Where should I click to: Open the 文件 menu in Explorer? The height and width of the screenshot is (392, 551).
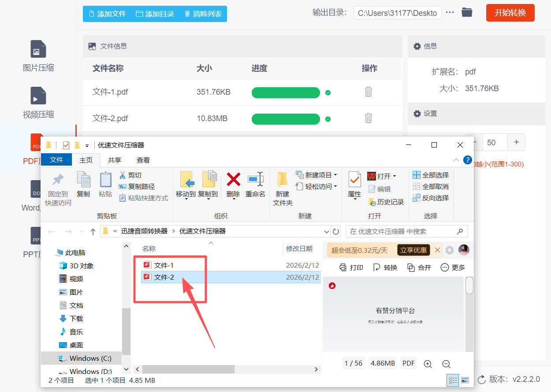[56, 160]
